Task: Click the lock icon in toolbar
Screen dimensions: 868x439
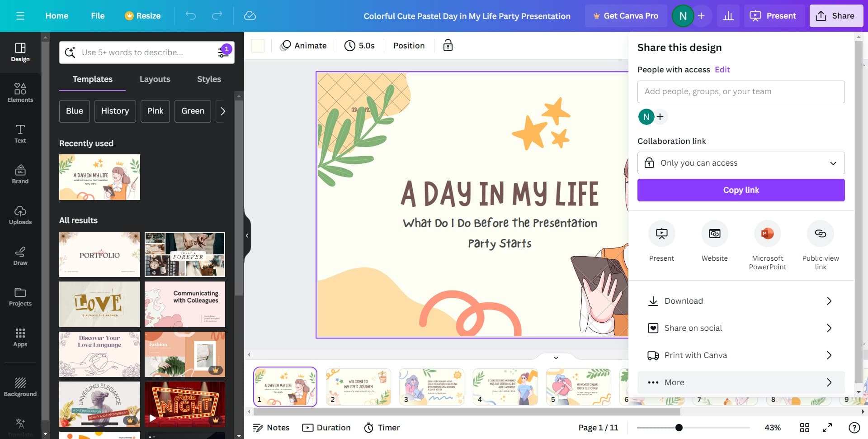Action: (448, 45)
